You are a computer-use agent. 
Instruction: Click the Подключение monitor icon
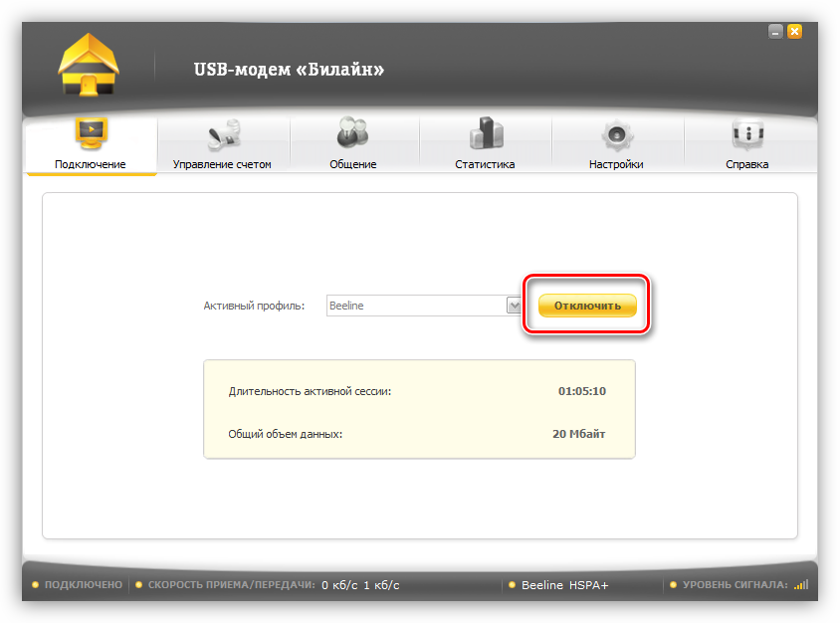[x=91, y=134]
